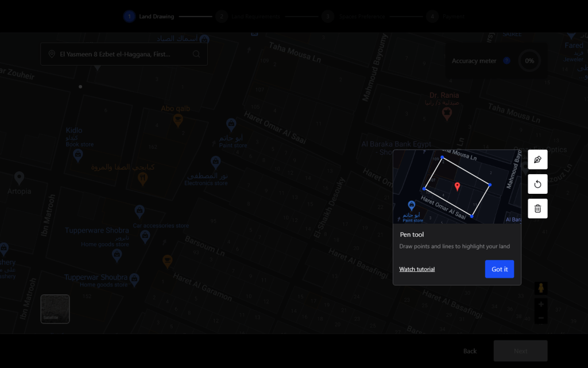Select the Pen drawing tool
The height and width of the screenshot is (368, 588).
[x=537, y=159]
